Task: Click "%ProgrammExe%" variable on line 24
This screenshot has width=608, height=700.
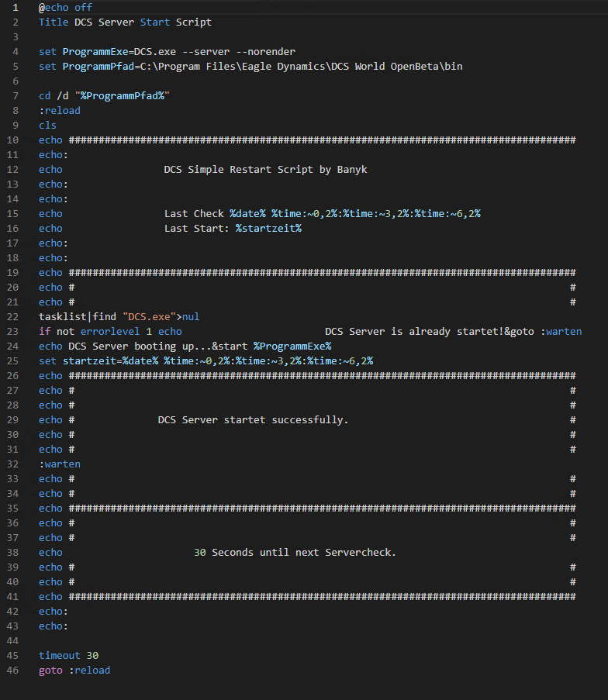Action: [292, 347]
